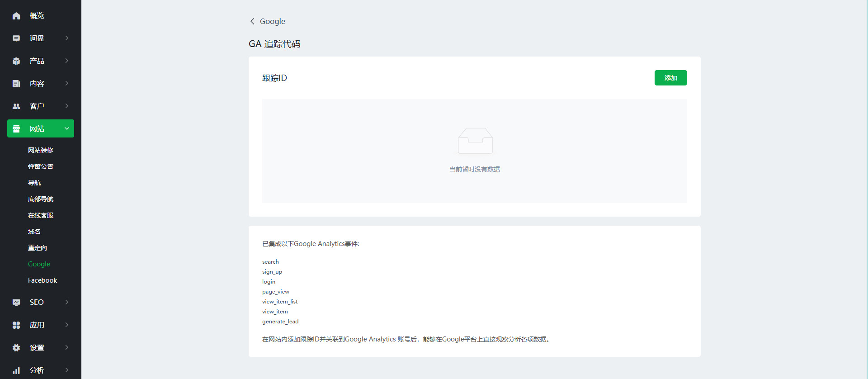
Task: Click the generate_lead event entry
Action: pyautogui.click(x=280, y=322)
